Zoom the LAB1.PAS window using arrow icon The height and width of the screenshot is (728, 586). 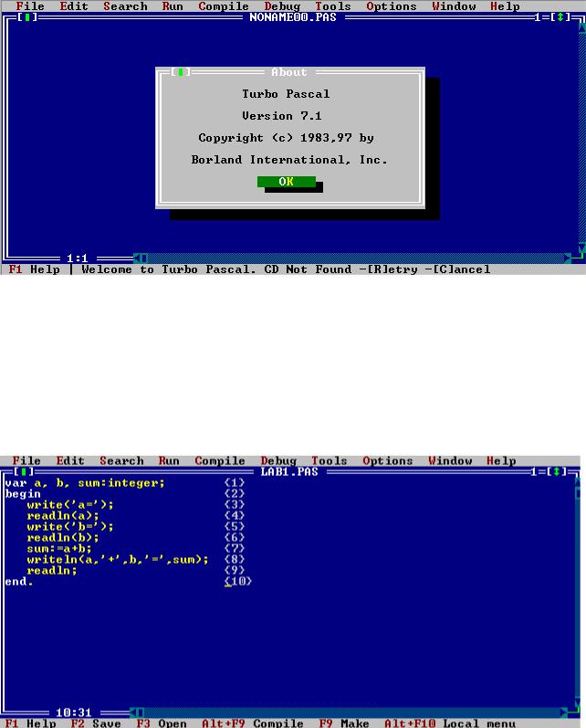(x=556, y=471)
